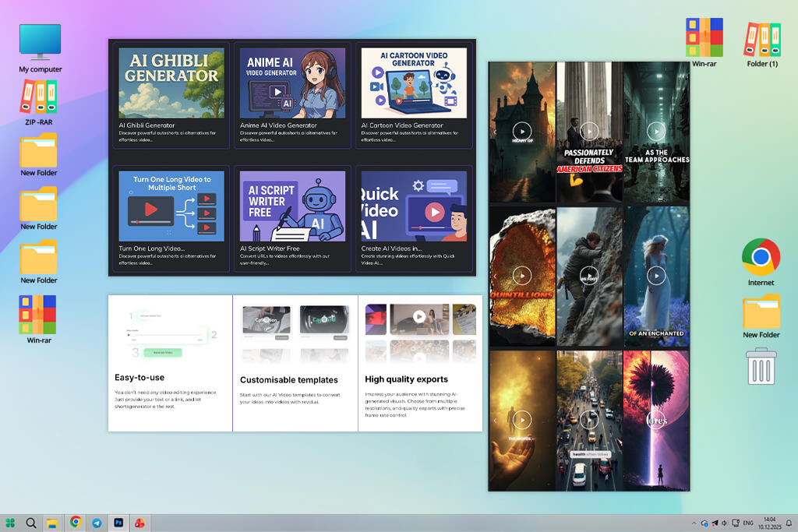Play the "QUINTILLIONS" gold rock video

point(522,276)
